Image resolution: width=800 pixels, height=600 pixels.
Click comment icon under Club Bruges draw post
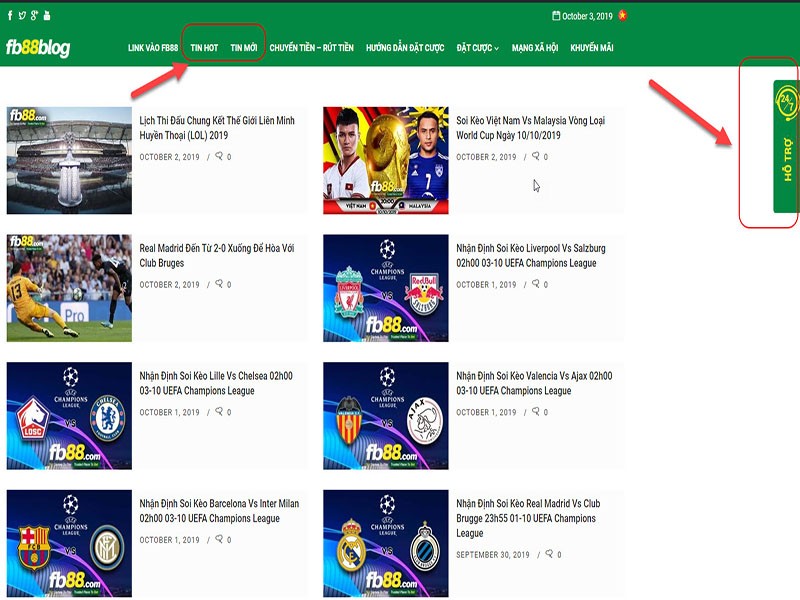[219, 284]
